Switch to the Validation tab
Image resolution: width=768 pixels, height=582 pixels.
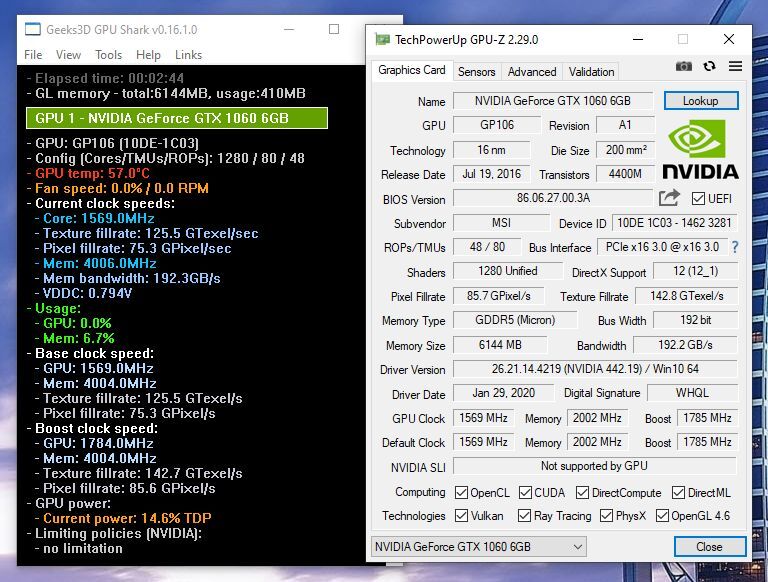coord(591,72)
